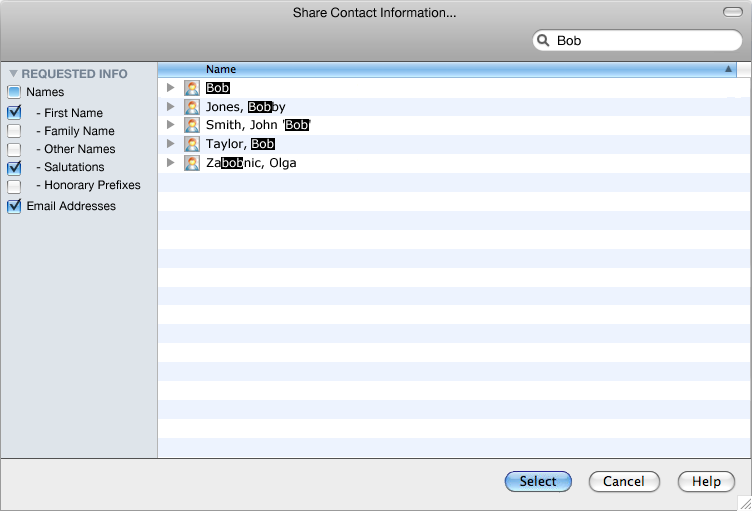752x511 pixels.
Task: Click the Cancel button
Action: (x=623, y=481)
